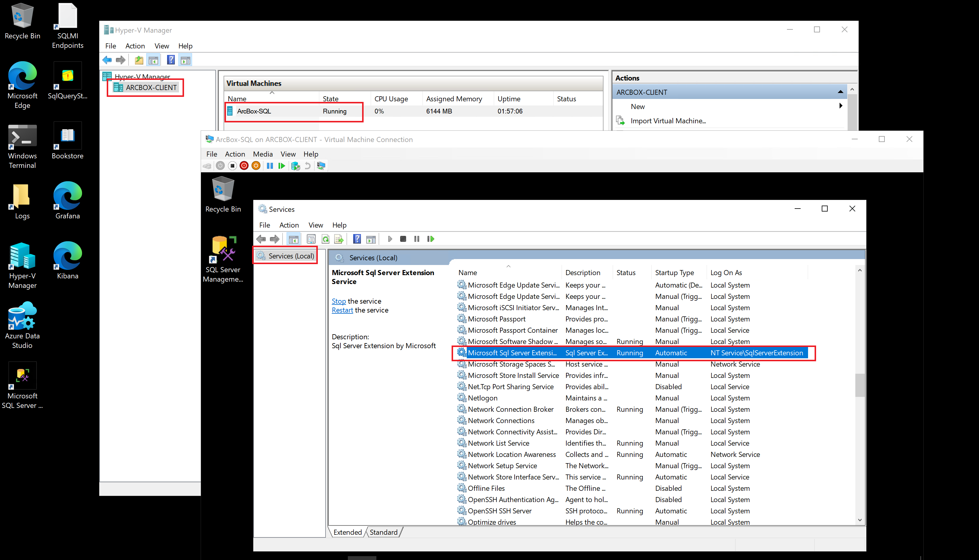Select OpenSSH SSH Server service row

click(x=632, y=511)
